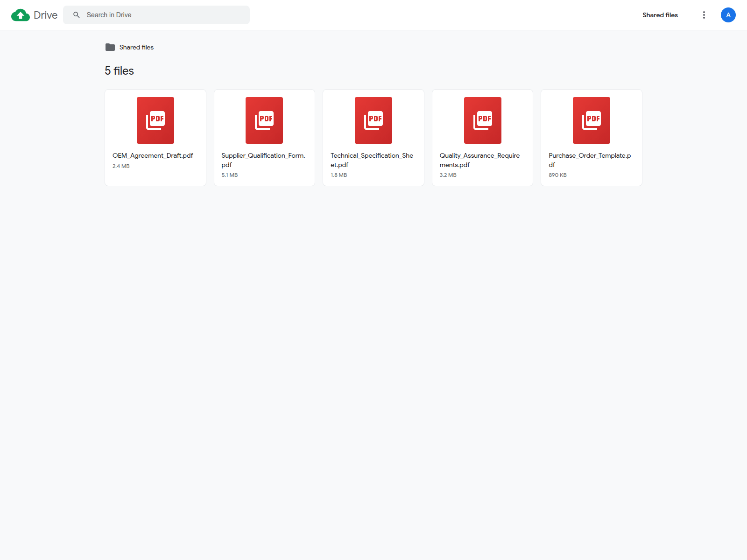Focus the Search in Drive field
This screenshot has width=747, height=560.
(x=156, y=15)
